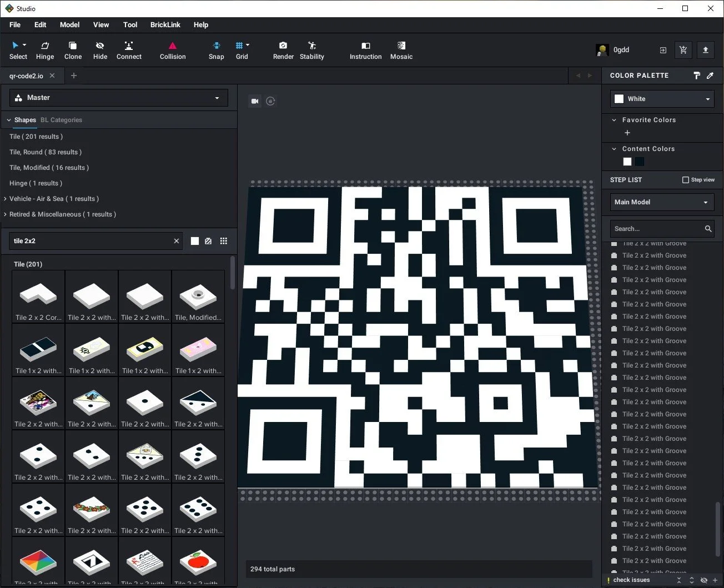Open the Render tool
724x588 pixels.
[283, 50]
